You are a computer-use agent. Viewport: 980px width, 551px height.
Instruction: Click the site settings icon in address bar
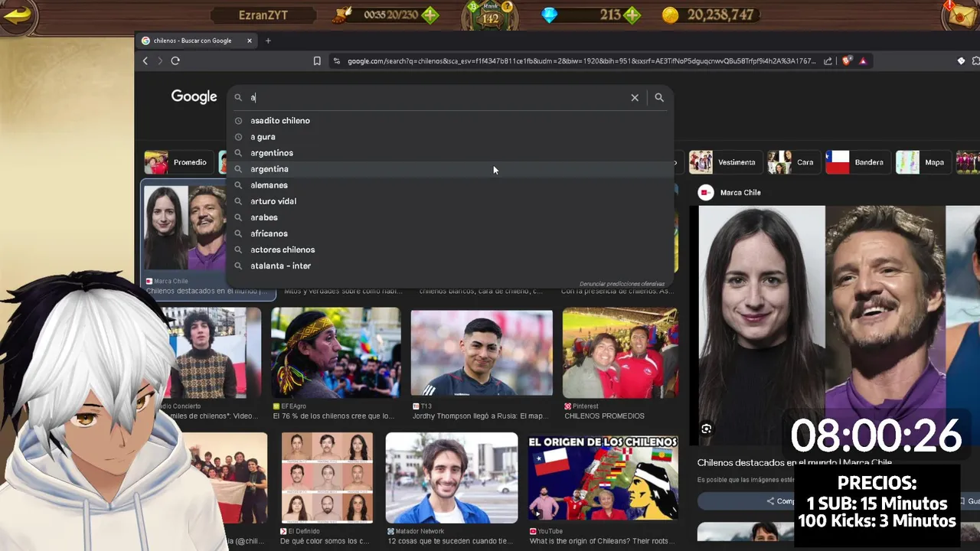tap(337, 61)
